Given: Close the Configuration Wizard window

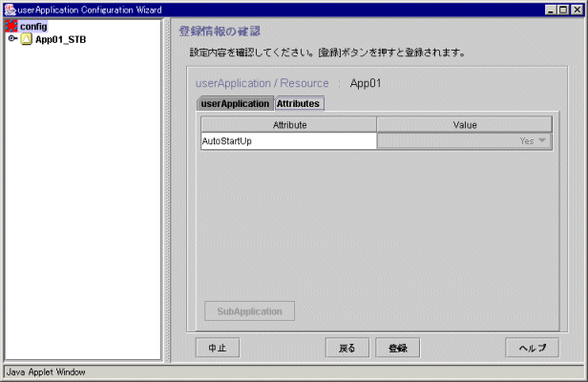Looking at the screenshot, I should (x=577, y=10).
